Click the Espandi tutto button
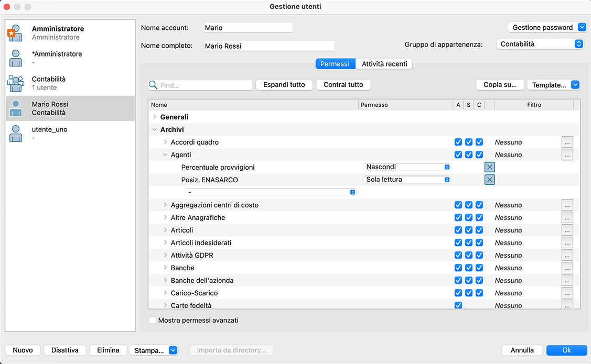The image size is (591, 364). click(284, 85)
